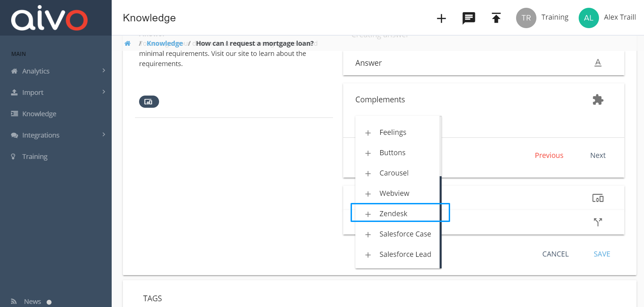Click the dark media card icon below the answer
Viewport: 644px width, 307px height.
149,101
